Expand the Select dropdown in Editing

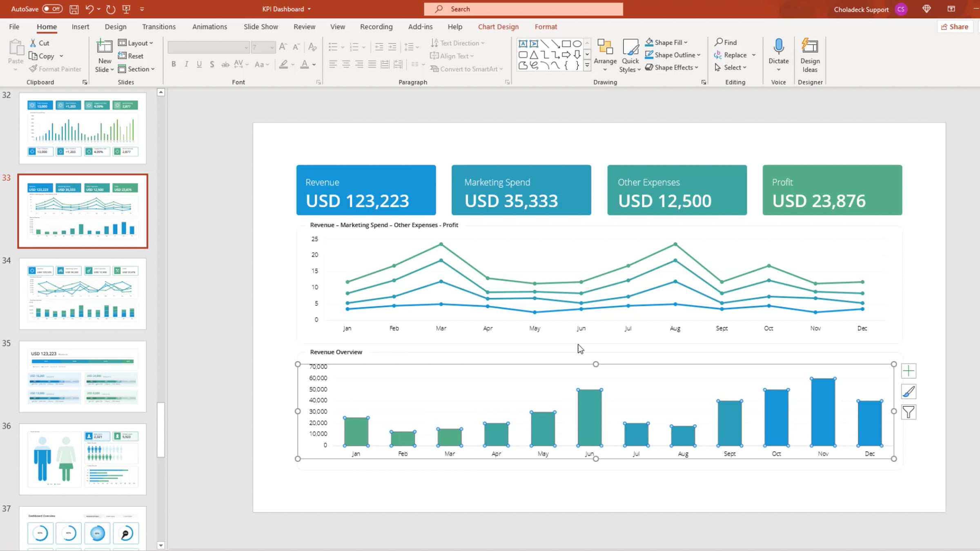[x=731, y=68]
